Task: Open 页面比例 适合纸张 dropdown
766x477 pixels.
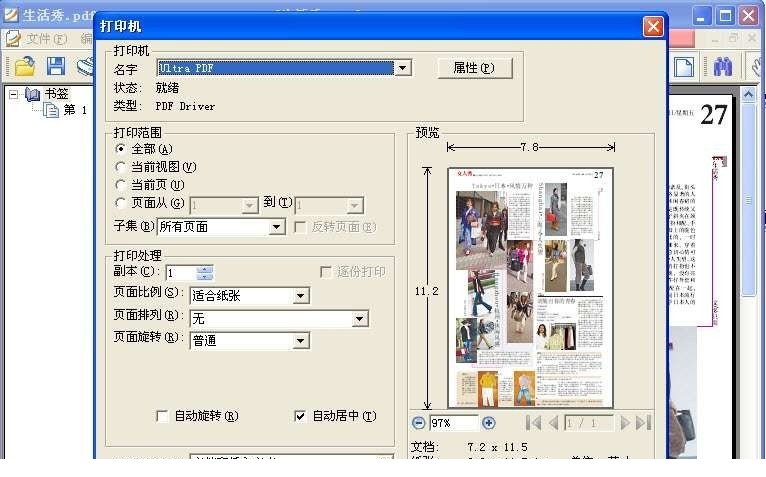Action: tap(300, 296)
